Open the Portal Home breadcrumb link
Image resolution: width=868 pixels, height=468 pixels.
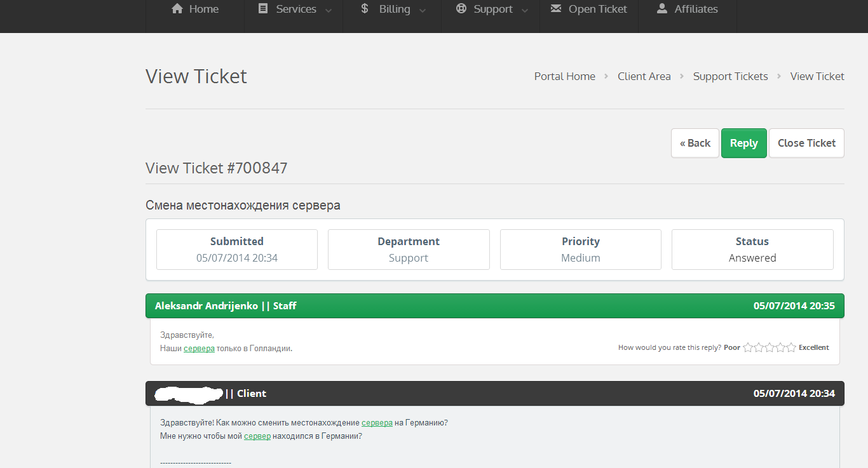click(564, 76)
